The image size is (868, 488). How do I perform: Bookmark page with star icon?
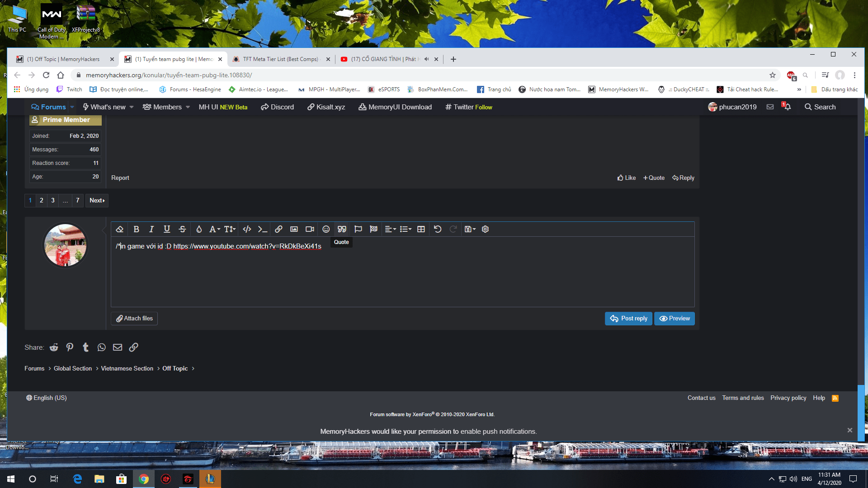click(773, 75)
